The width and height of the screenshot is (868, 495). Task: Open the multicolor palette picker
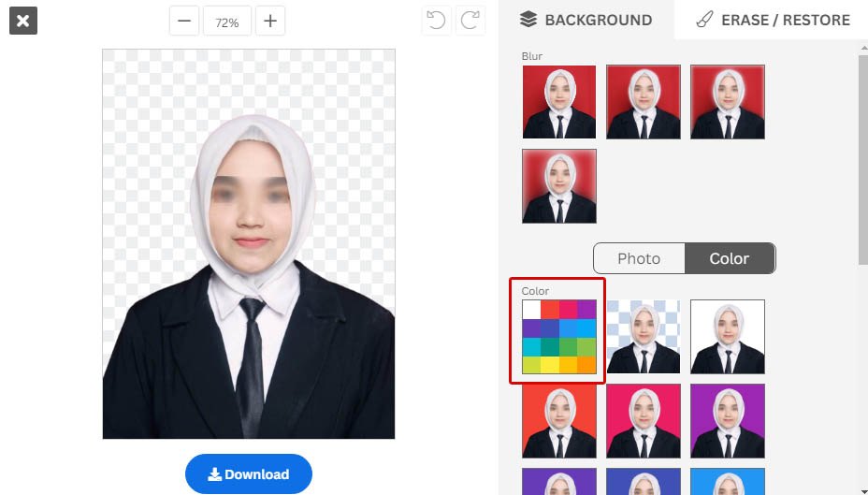click(x=559, y=337)
